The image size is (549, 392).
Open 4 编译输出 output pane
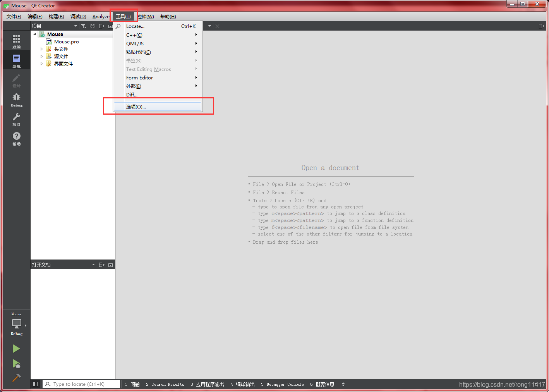(x=242, y=384)
